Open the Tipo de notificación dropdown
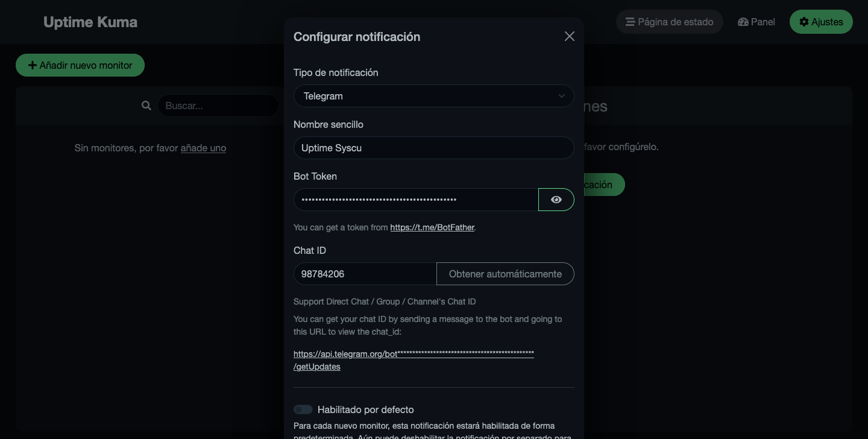The width and height of the screenshot is (868, 439). [434, 96]
